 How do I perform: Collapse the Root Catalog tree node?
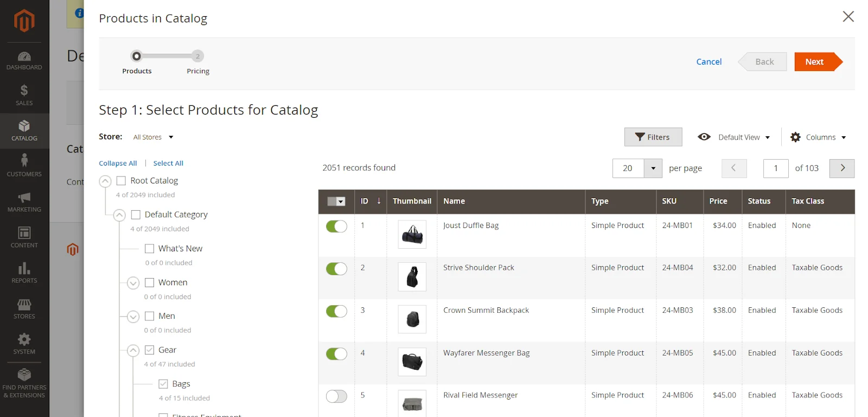pos(105,181)
